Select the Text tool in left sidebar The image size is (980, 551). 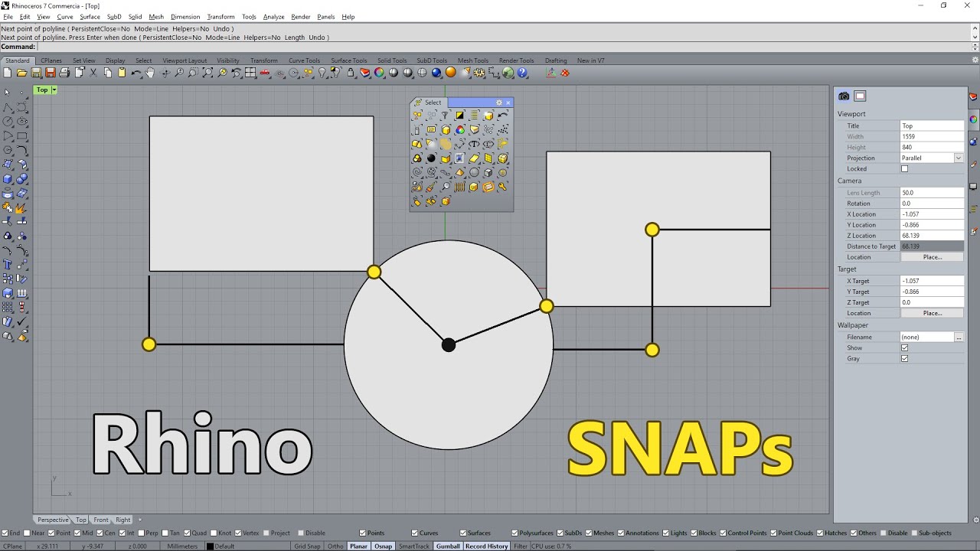coord(8,265)
